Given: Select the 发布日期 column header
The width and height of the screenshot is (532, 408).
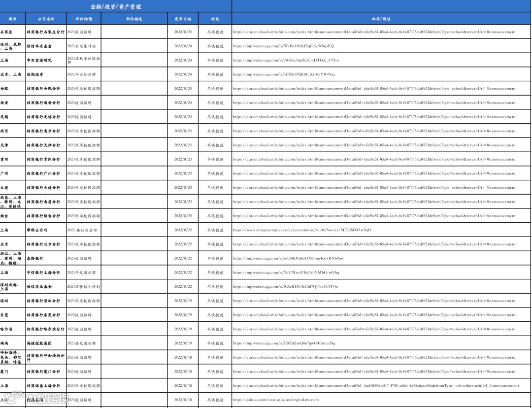Looking at the screenshot, I should 183,19.
